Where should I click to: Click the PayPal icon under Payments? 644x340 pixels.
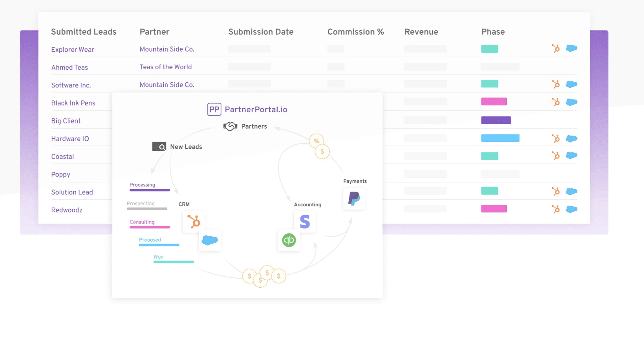pos(354,199)
